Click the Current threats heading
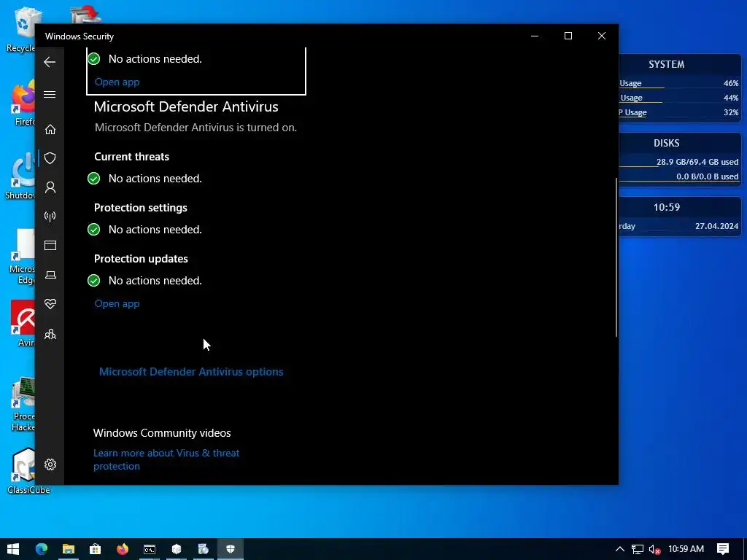Viewport: 747px width, 560px height. 131,157
